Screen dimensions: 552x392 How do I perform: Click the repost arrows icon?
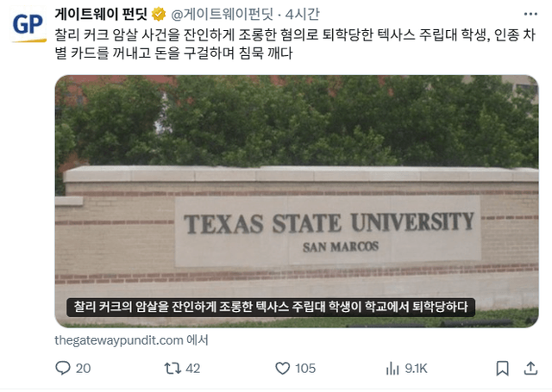click(172, 368)
